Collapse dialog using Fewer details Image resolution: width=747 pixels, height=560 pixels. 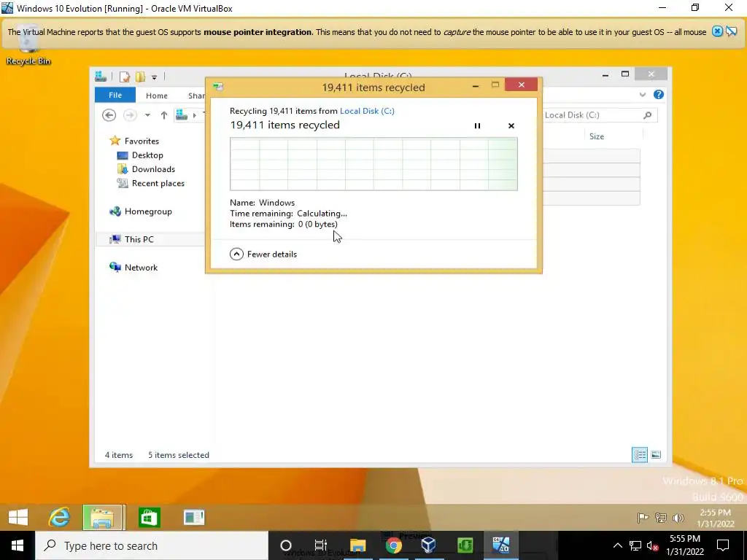tap(263, 254)
